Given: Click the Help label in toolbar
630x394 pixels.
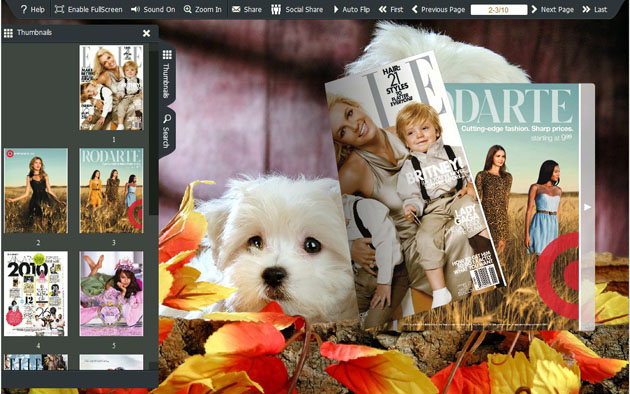Looking at the screenshot, I should coord(38,9).
